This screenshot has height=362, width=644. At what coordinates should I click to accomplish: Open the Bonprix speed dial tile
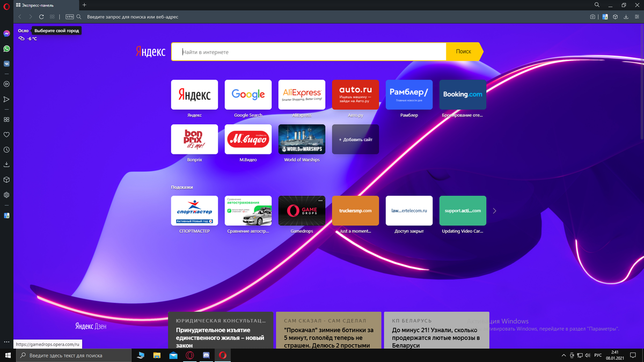[x=194, y=139]
